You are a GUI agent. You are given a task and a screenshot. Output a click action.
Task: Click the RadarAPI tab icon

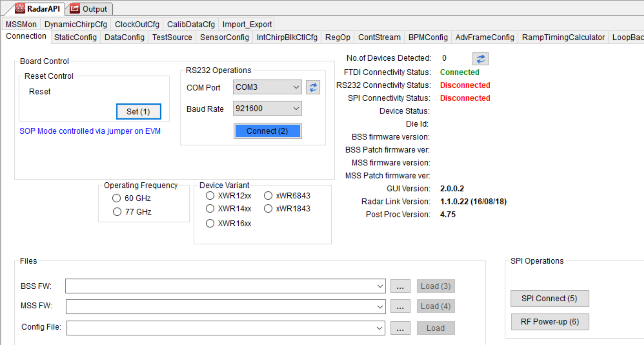point(20,8)
